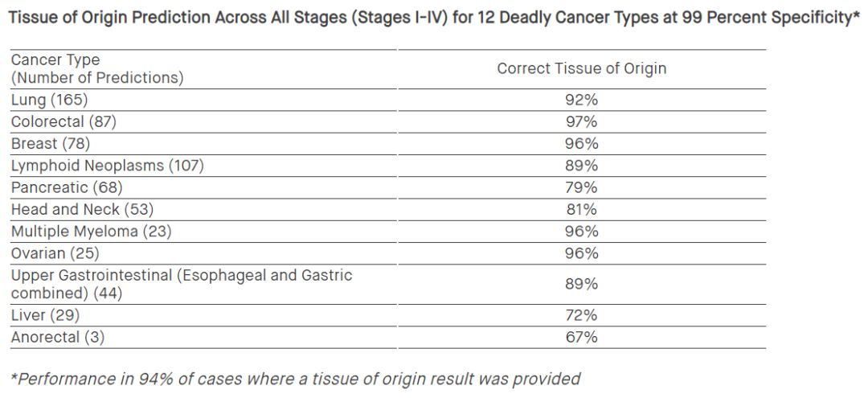Image resolution: width=868 pixels, height=398 pixels.
Task: Click the 'Correct Tissue of Origin' header
Action: pyautogui.click(x=581, y=68)
